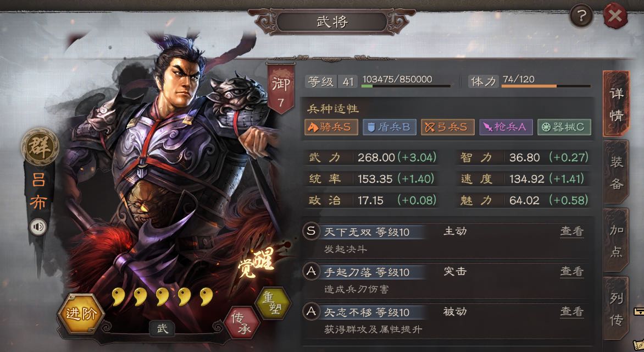Click the 御 7 red banner

(281, 89)
